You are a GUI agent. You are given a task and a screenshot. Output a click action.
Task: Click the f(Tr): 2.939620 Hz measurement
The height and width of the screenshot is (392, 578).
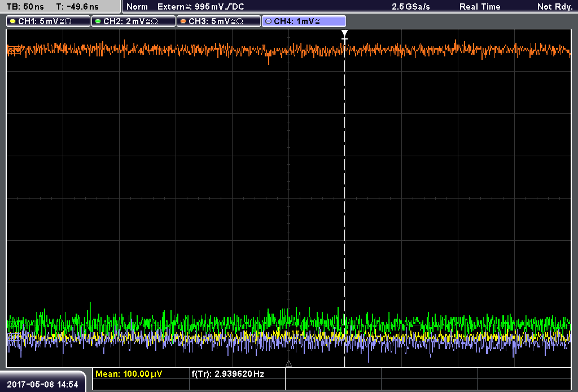pyautogui.click(x=228, y=374)
